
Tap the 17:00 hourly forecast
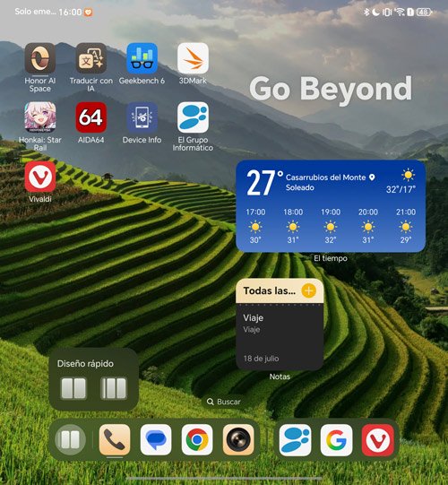(x=255, y=226)
